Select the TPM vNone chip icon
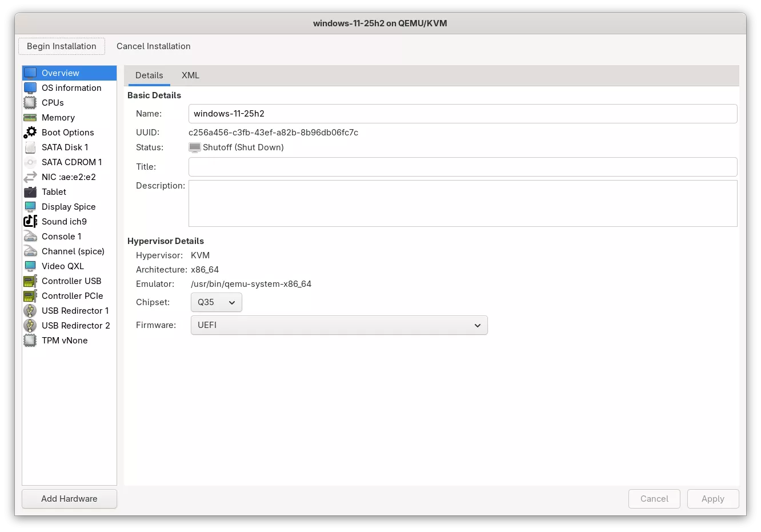761x532 pixels. pos(30,341)
